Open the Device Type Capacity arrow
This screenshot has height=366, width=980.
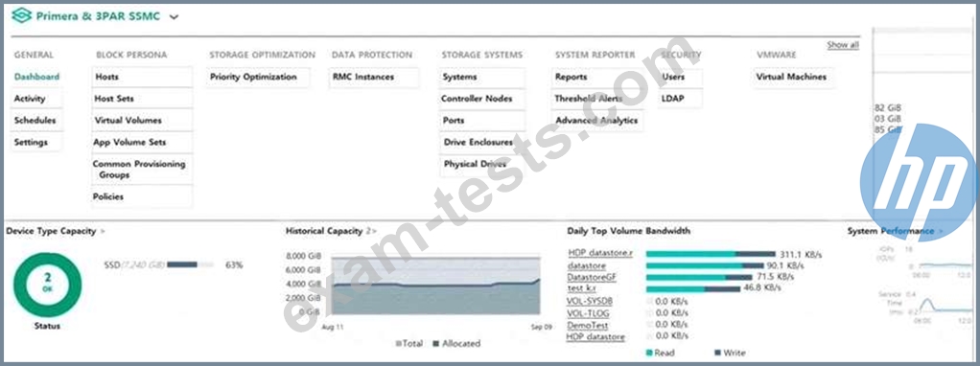pos(104,231)
